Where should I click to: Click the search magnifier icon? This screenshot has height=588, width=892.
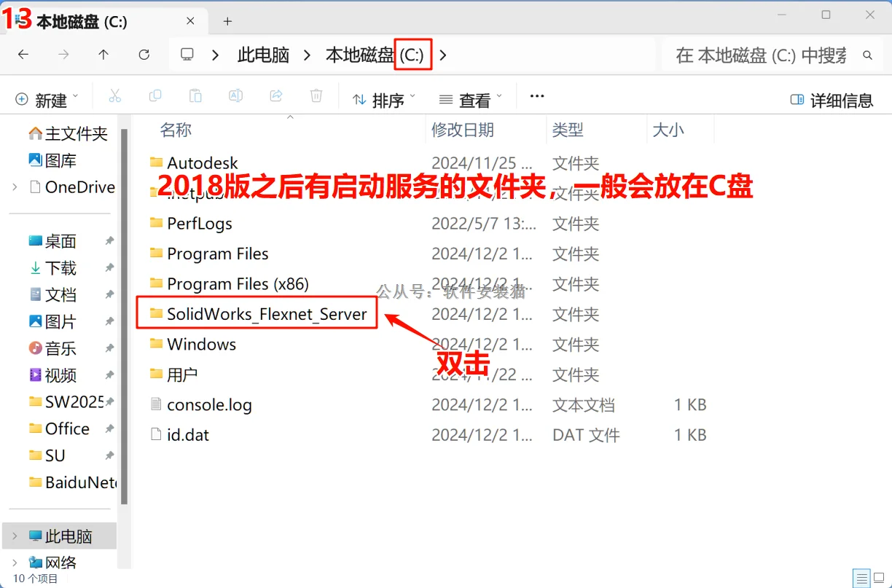867,55
